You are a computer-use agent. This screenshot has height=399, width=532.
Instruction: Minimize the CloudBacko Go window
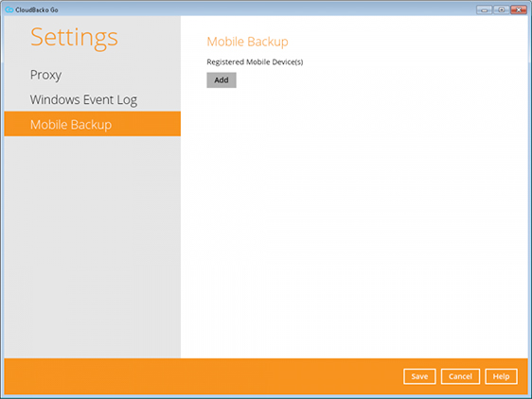coord(484,9)
